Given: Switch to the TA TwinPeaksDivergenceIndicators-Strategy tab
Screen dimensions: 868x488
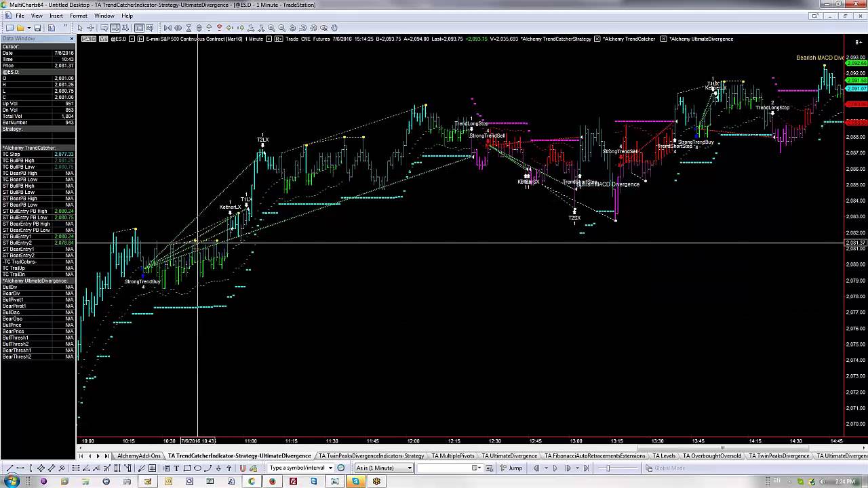Looking at the screenshot, I should pyautogui.click(x=371, y=455).
